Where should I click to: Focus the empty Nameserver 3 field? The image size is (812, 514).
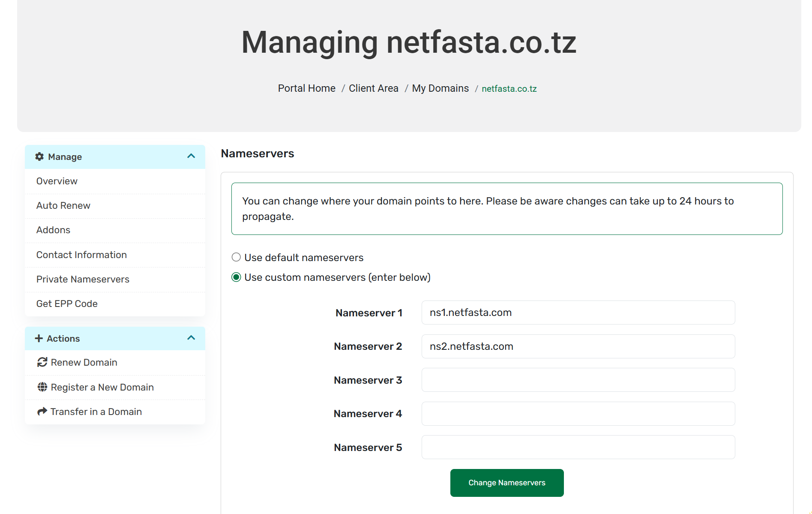[x=578, y=380]
